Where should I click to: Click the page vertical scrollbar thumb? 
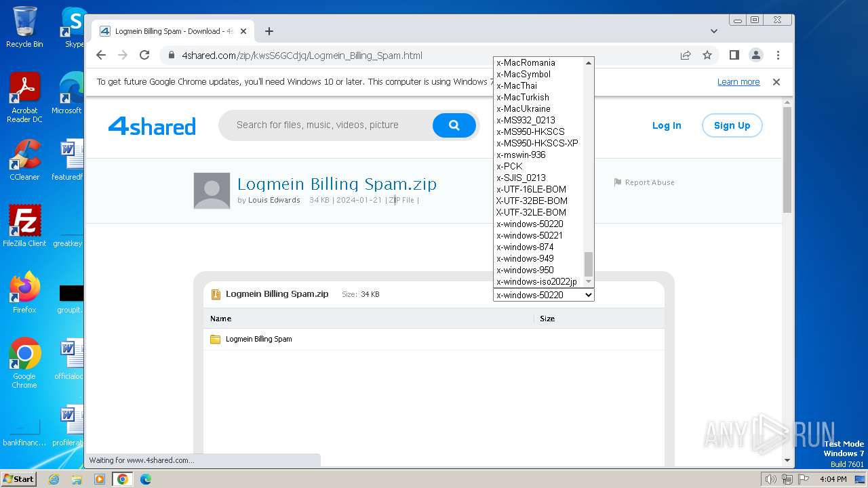point(787,159)
